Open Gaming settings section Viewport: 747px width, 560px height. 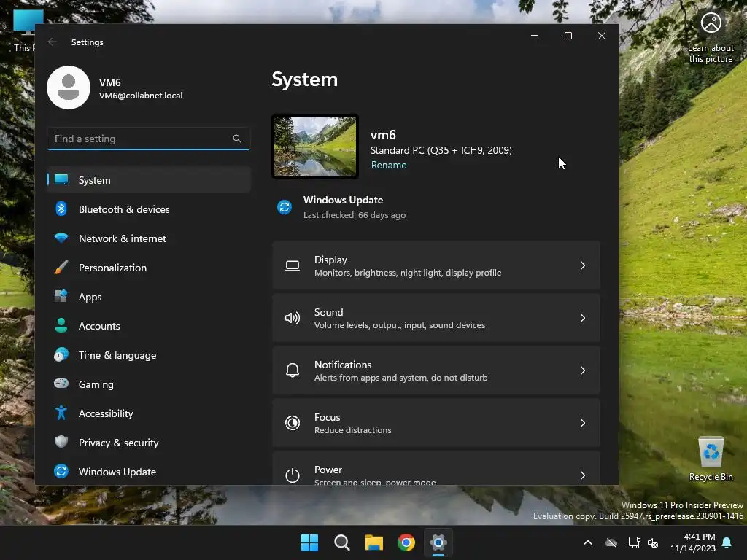[x=149, y=384]
